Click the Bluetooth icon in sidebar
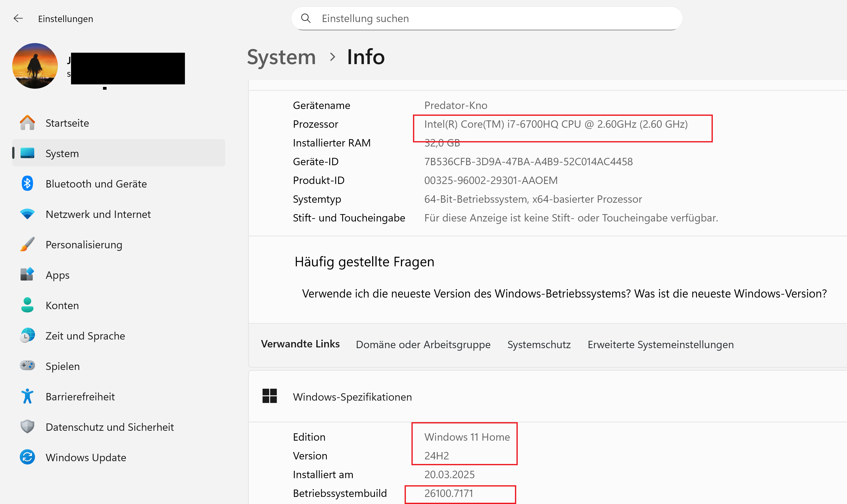 point(27,184)
